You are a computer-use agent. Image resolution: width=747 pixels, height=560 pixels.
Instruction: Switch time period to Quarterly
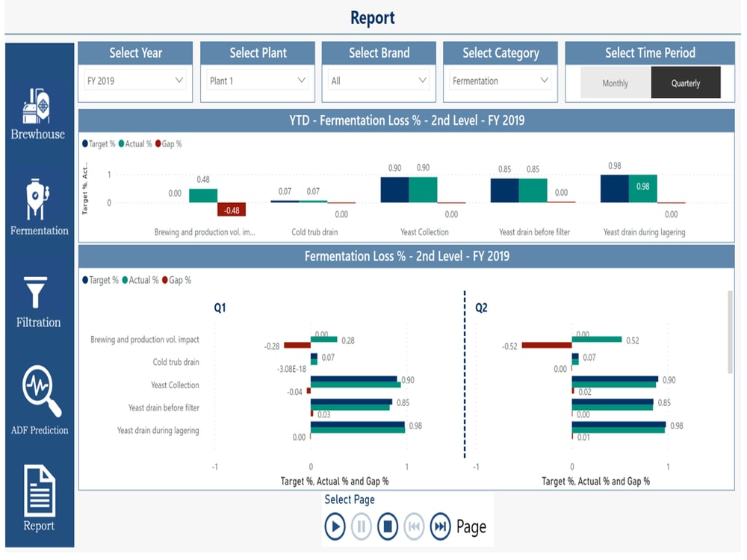click(686, 83)
